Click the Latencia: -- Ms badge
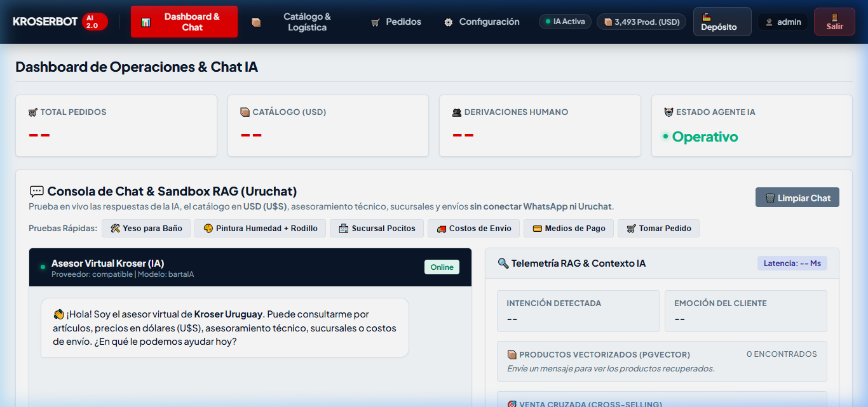Image resolution: width=868 pixels, height=407 pixels. (x=792, y=263)
